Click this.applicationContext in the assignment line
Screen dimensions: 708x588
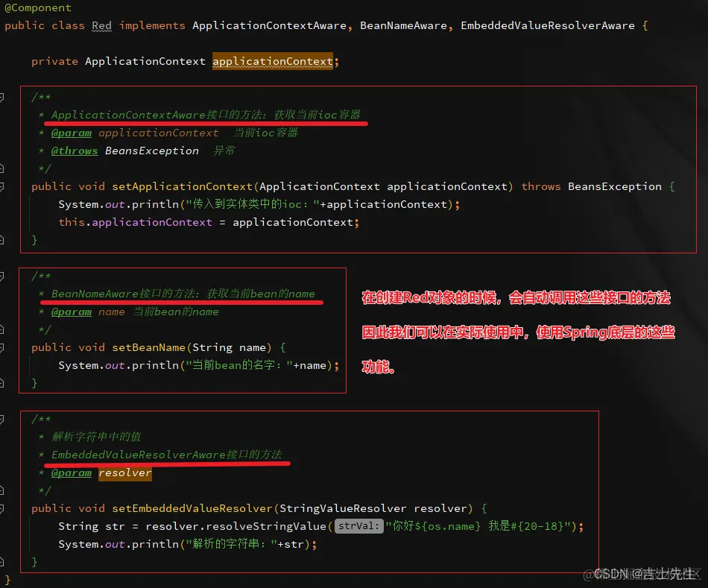[x=135, y=222]
